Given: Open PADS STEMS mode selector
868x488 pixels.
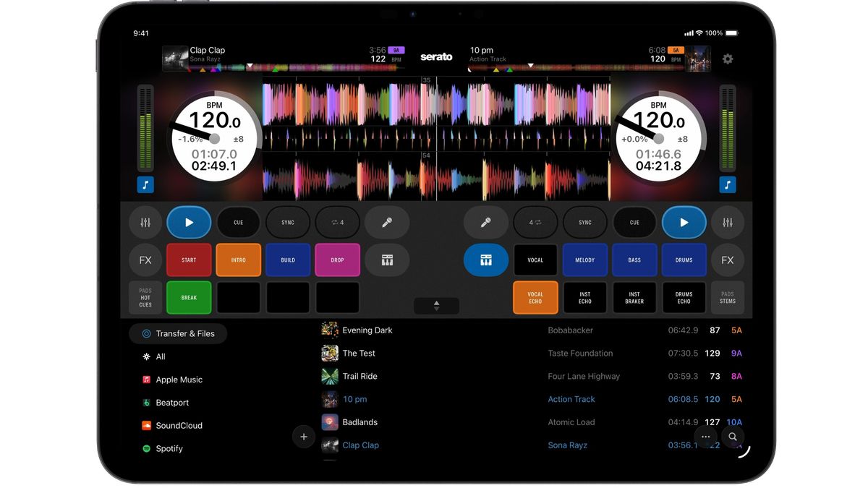Looking at the screenshot, I should [x=728, y=298].
